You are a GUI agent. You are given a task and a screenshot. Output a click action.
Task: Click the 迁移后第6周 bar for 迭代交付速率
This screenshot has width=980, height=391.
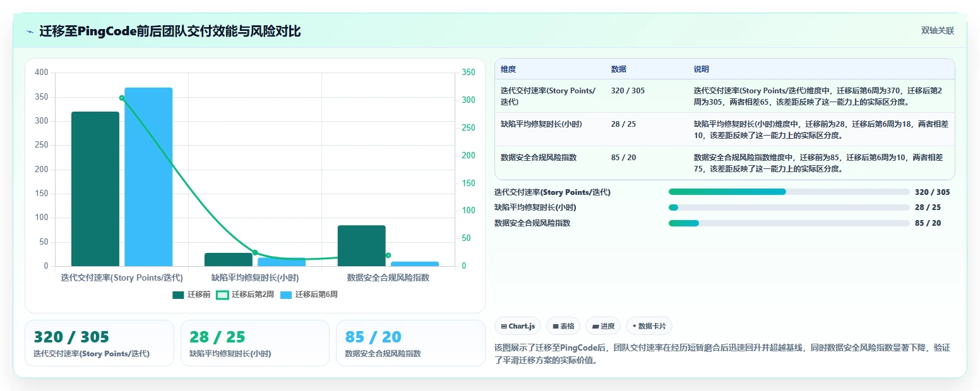pos(148,177)
